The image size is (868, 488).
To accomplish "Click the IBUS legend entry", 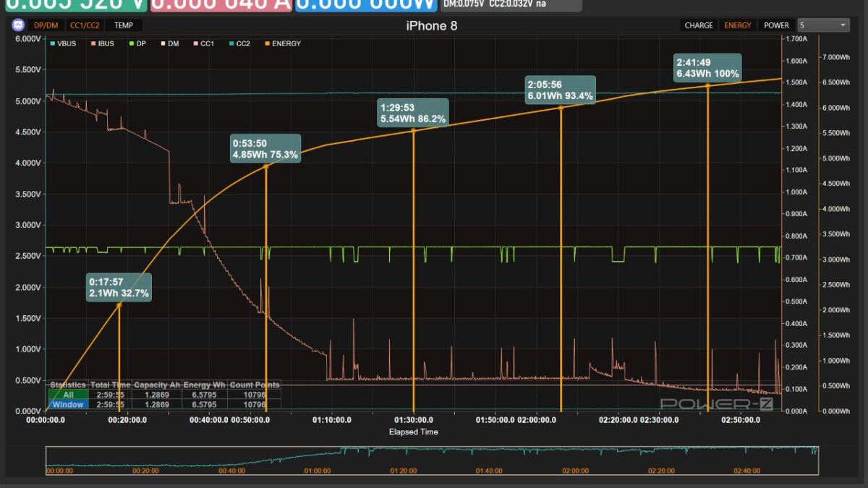I will click(x=101, y=43).
